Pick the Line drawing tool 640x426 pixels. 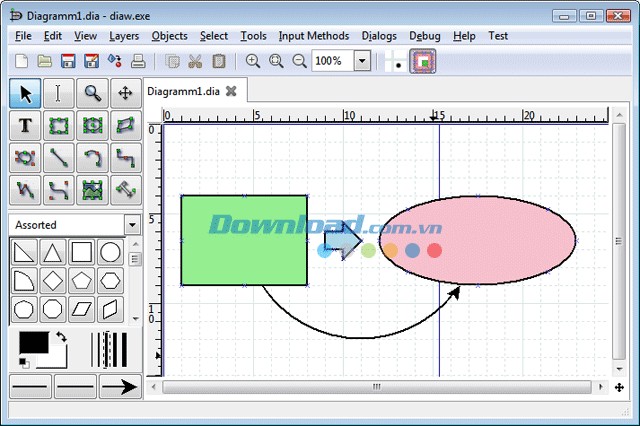click(59, 158)
